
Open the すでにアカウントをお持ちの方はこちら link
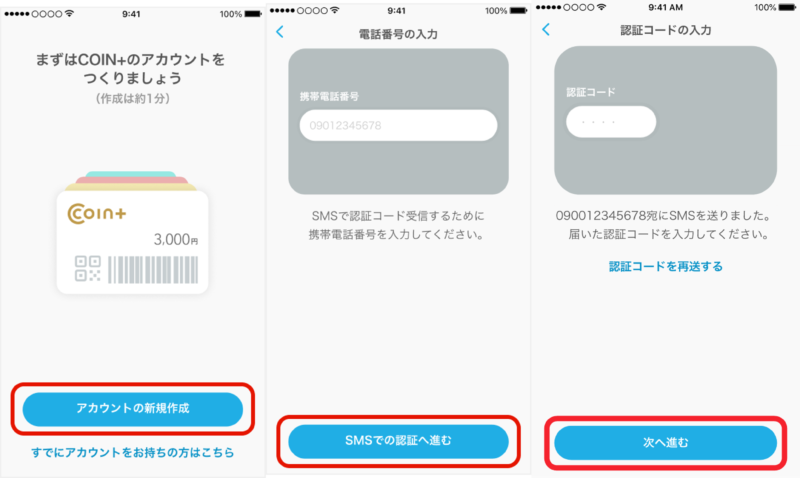(133, 452)
